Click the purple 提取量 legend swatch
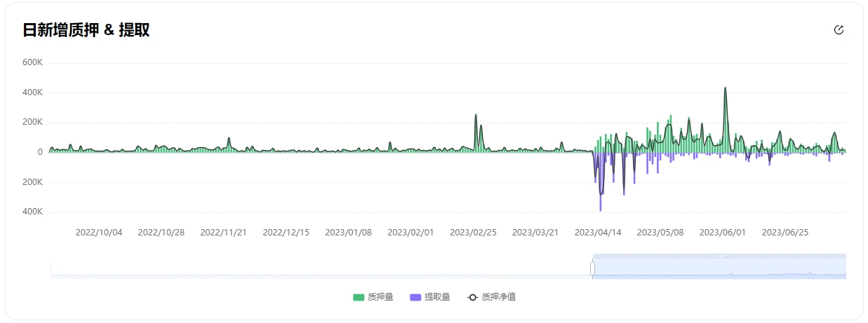The height and width of the screenshot is (323, 868). 415,297
